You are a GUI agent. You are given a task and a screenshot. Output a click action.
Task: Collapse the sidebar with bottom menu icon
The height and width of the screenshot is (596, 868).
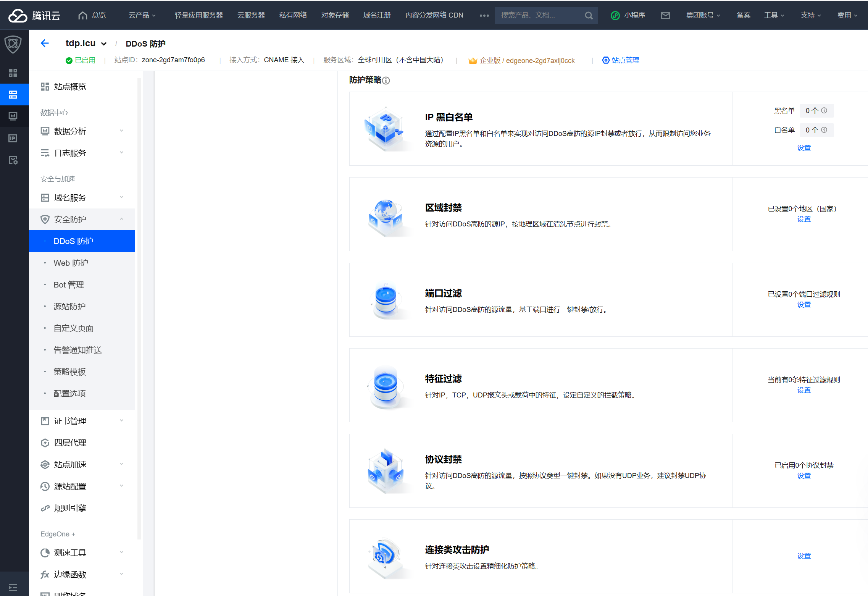click(13, 587)
